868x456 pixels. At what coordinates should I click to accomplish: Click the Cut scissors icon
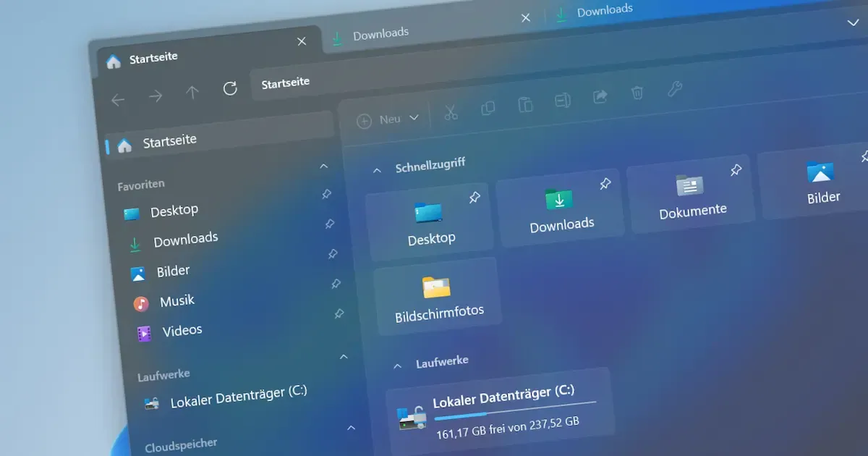(451, 112)
